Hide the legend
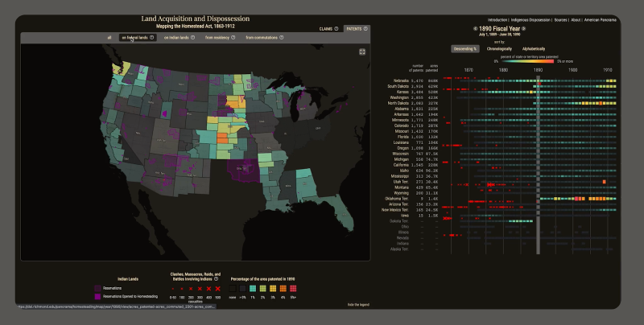This screenshot has width=644, height=325. 358,304
